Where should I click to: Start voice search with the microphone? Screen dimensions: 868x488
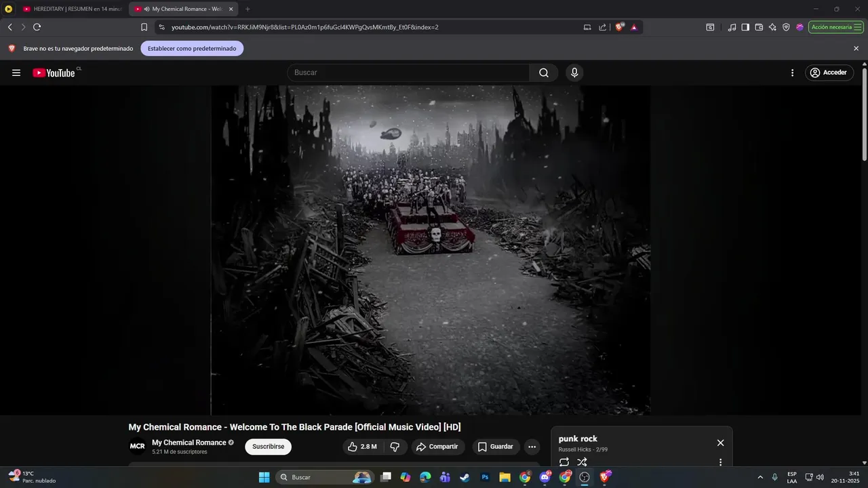(574, 73)
